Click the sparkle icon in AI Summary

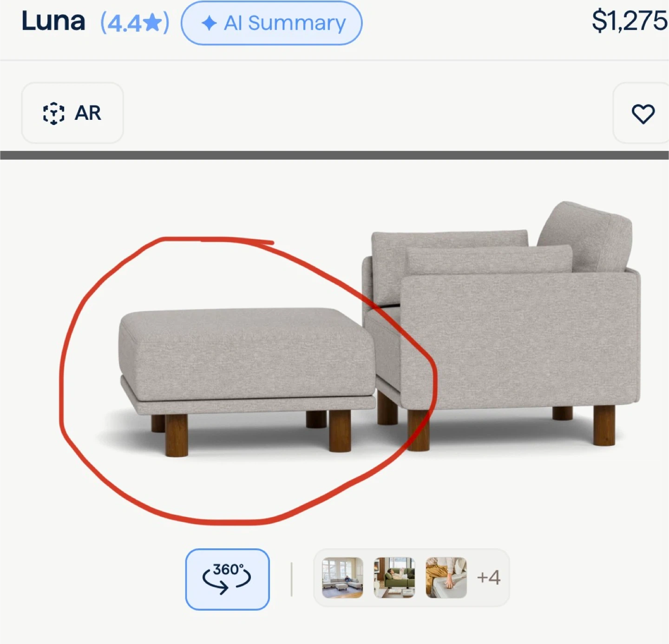209,23
